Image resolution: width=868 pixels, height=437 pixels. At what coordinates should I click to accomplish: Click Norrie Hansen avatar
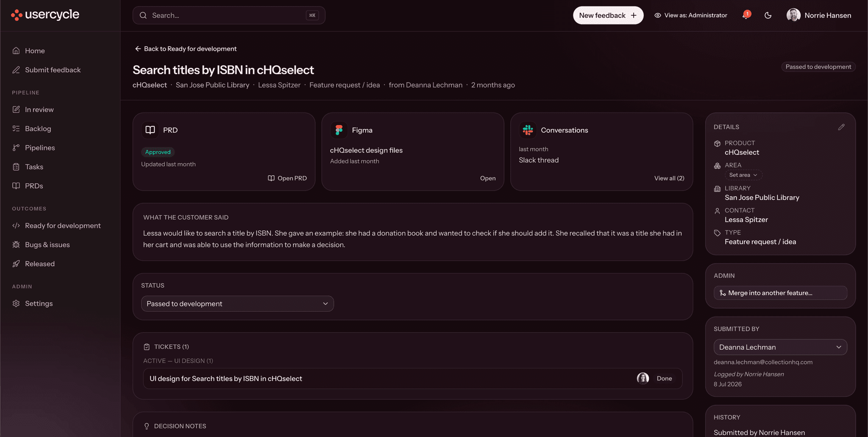point(793,15)
